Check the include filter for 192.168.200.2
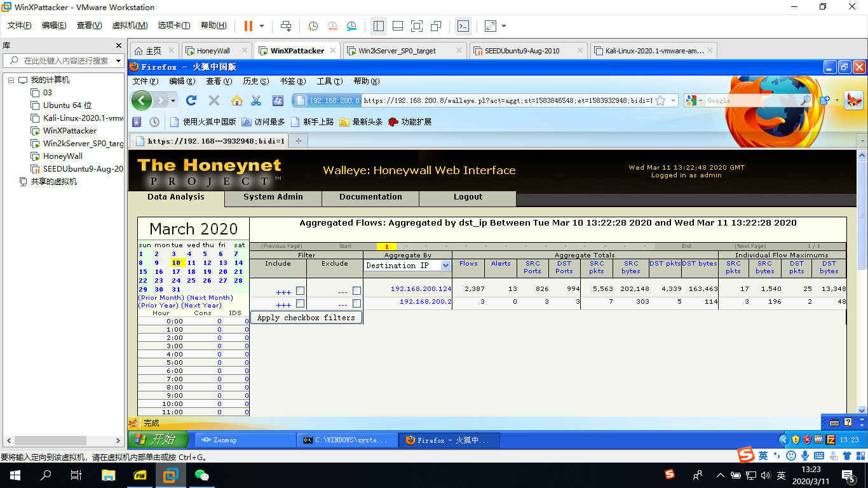Image resolution: width=868 pixels, height=488 pixels. [300, 304]
